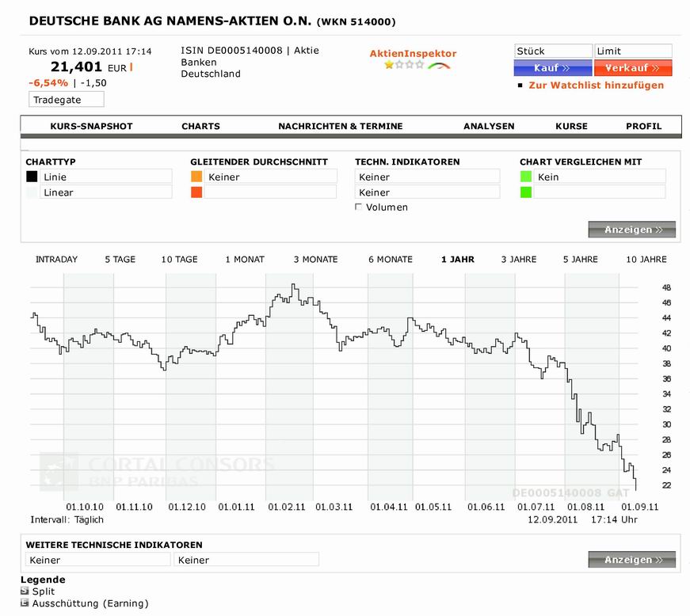Viewport: 690px width, 616px height.
Task: Click the Intervall: Täglich label
Action: tap(67, 519)
